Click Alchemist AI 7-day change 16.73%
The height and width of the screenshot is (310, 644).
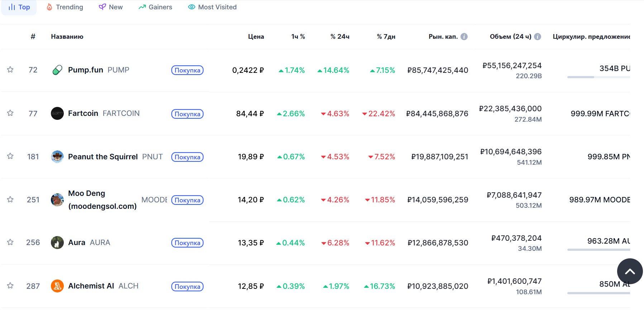(380, 286)
